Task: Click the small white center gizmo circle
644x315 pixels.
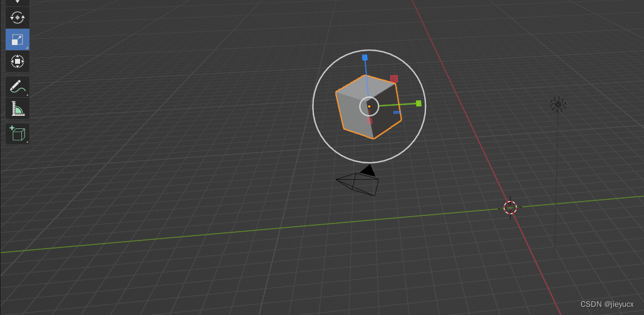Action: pos(369,106)
